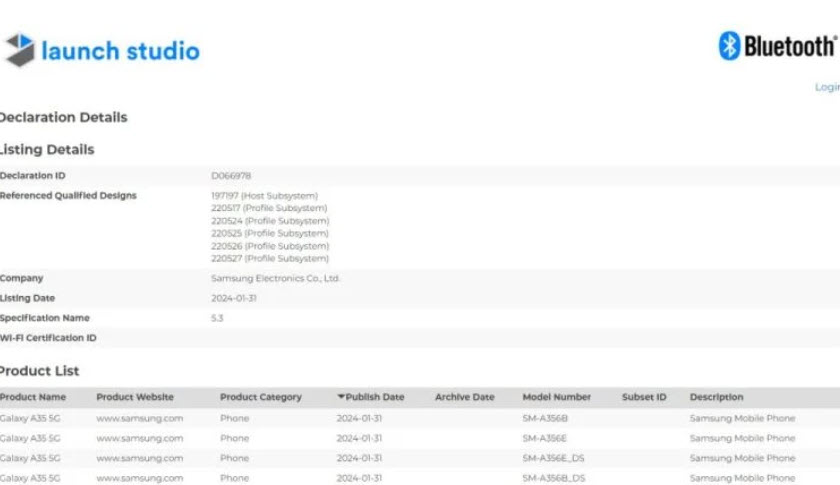This screenshot has height=485, width=840.
Task: Select Samsung Electronics Co., Ltd. company value
Action: [275, 278]
